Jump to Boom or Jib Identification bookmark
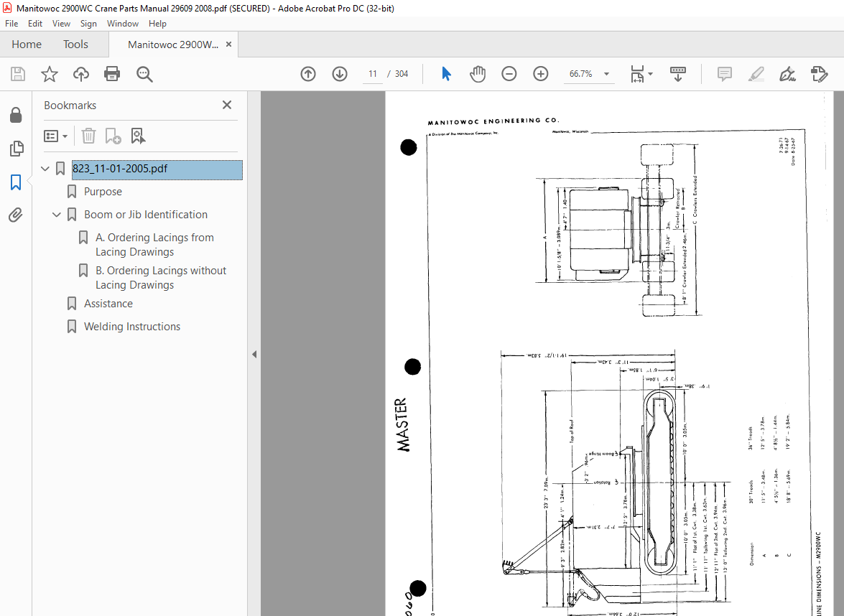 (x=146, y=215)
